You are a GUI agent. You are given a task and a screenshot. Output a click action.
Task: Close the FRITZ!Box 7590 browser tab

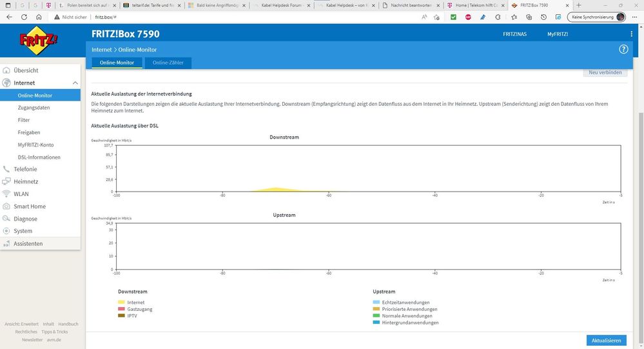coord(567,6)
